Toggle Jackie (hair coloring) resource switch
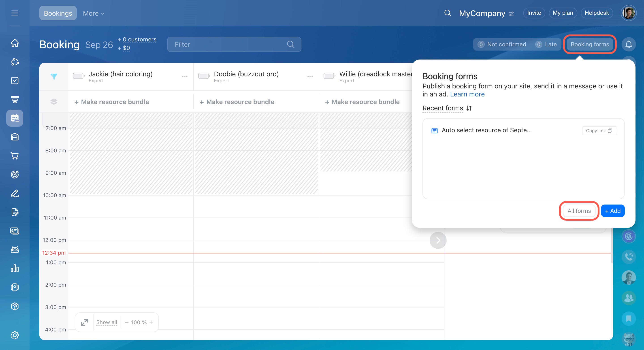644x350 pixels. [x=79, y=76]
